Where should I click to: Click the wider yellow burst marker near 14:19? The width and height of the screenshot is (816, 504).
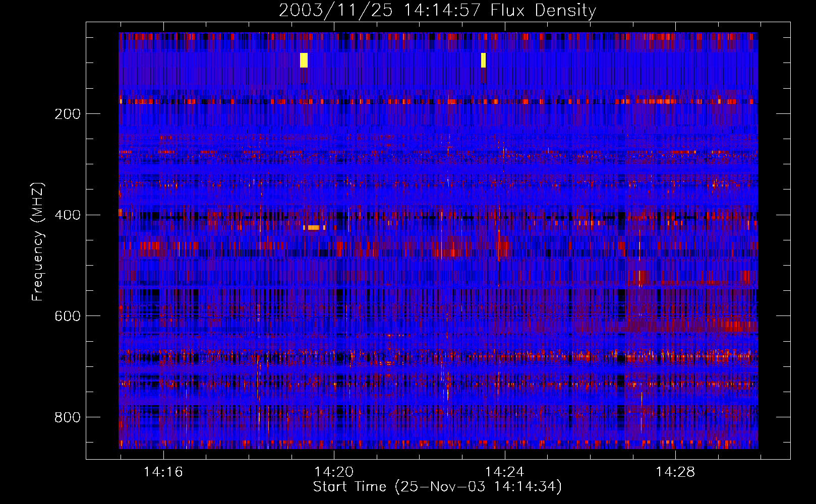tap(304, 60)
